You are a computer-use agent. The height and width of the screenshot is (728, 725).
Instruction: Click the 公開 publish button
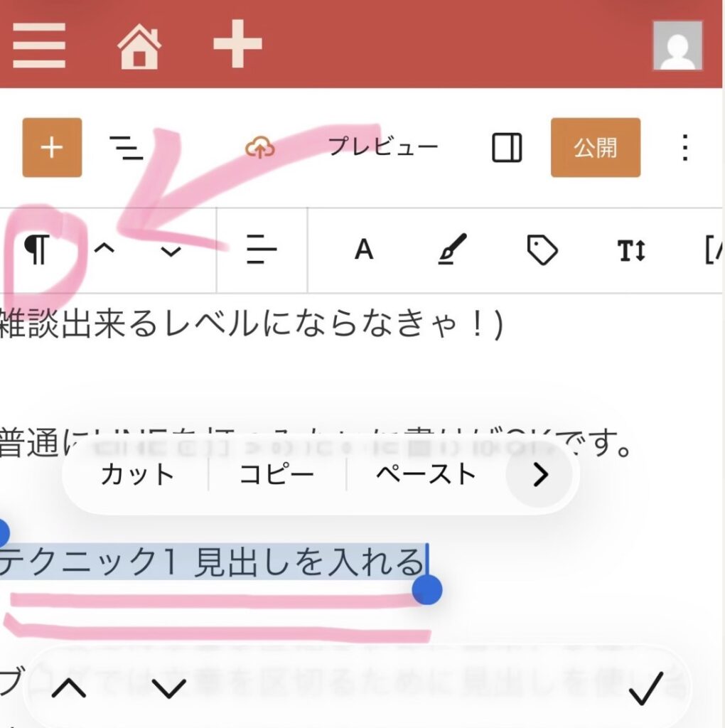(596, 148)
